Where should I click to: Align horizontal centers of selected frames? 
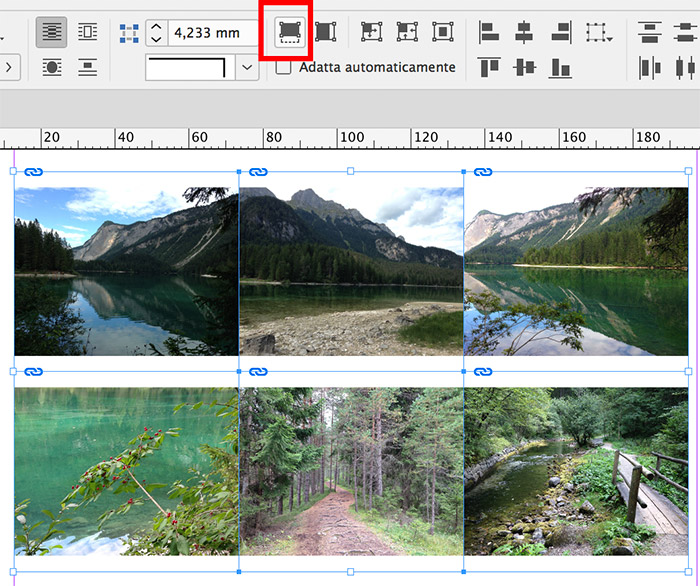coord(524,32)
